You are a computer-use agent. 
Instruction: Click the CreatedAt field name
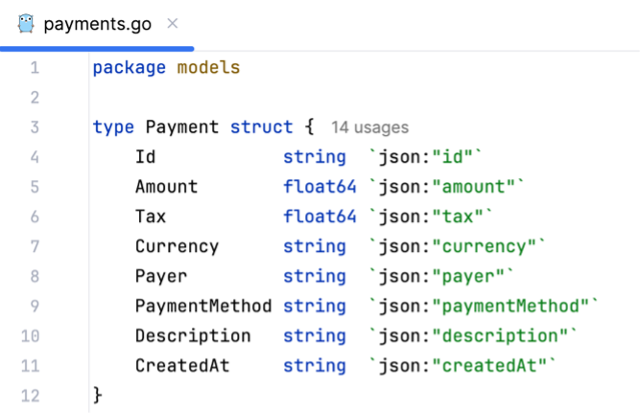(x=182, y=366)
